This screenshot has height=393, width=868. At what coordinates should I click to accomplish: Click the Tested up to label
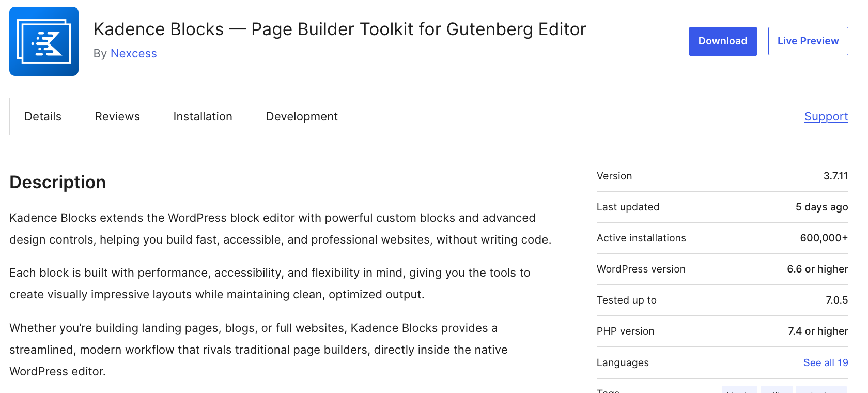627,300
